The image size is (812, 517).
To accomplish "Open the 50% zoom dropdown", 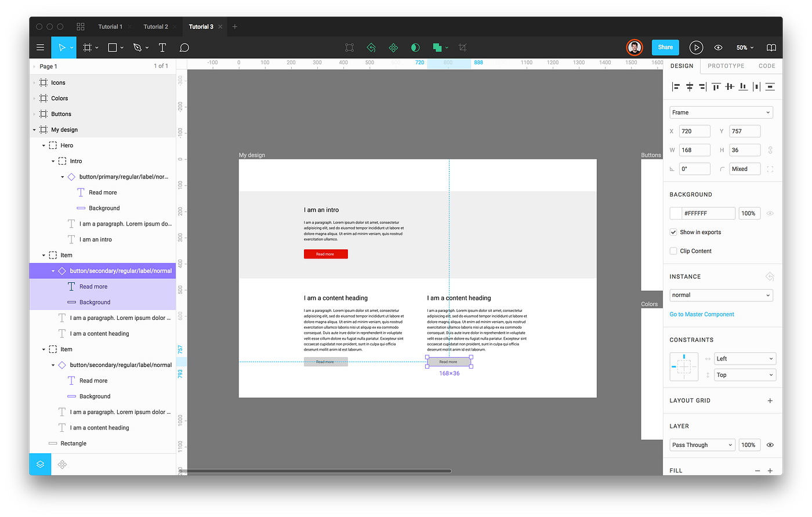I will pos(745,48).
